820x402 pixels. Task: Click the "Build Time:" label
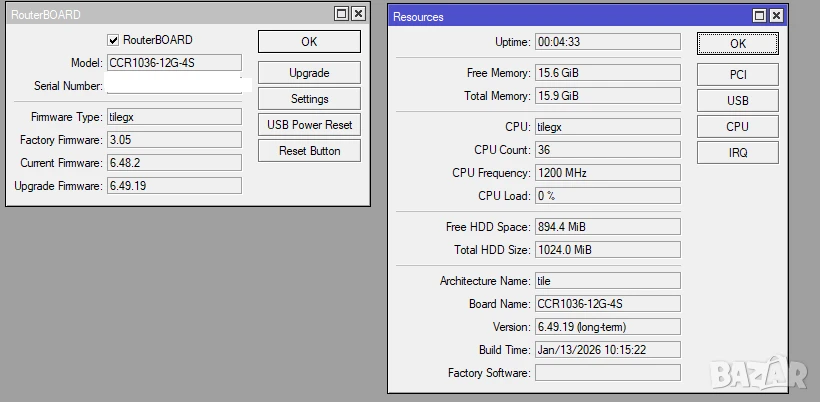(x=505, y=350)
